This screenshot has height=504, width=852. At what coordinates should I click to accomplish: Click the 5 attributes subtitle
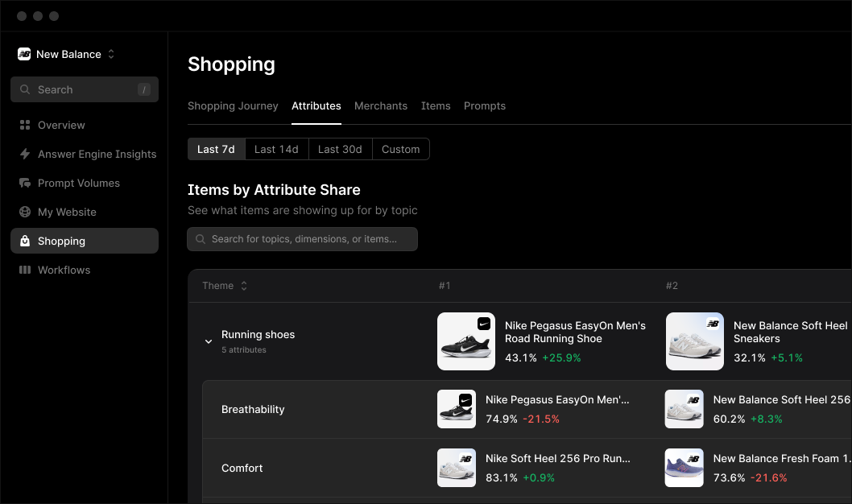pos(244,349)
